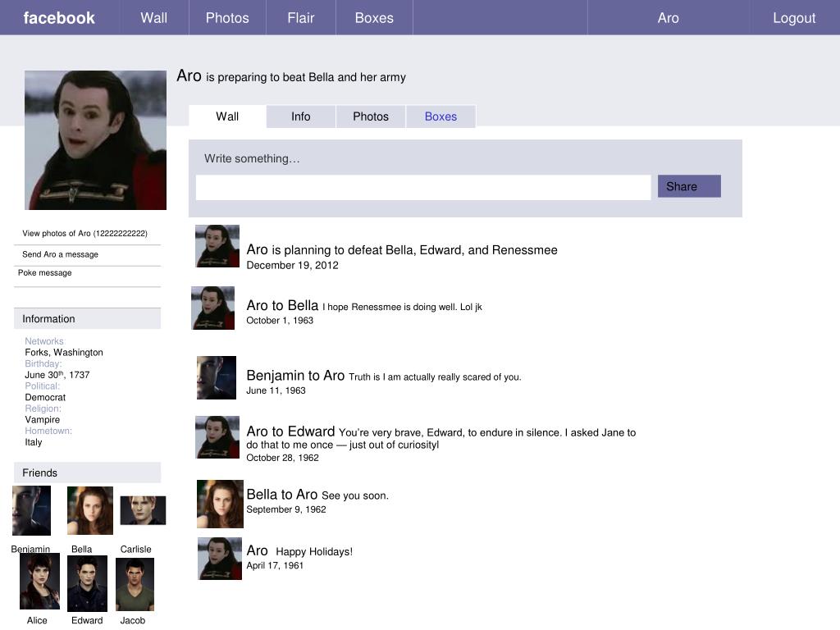Click the Friends section header
Viewport: 840px width, 630px height.
click(87, 472)
